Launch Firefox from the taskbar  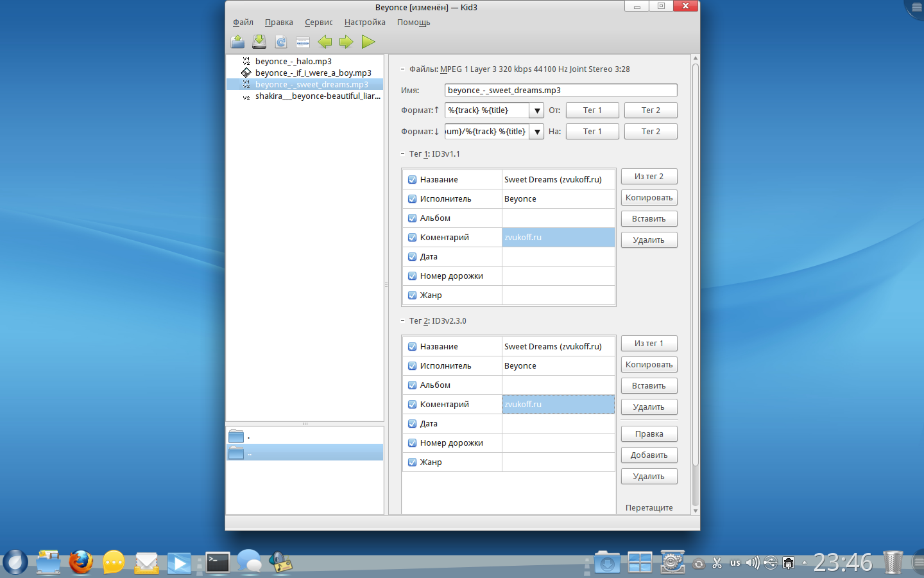point(81,563)
